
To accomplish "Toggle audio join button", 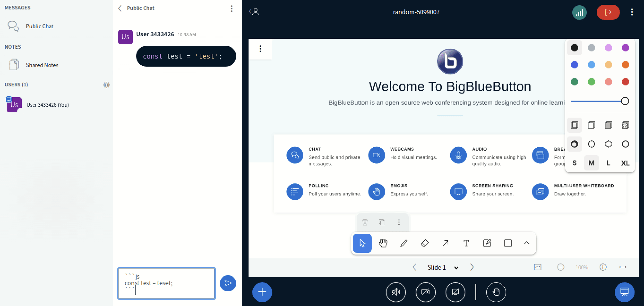I will pyautogui.click(x=396, y=292).
